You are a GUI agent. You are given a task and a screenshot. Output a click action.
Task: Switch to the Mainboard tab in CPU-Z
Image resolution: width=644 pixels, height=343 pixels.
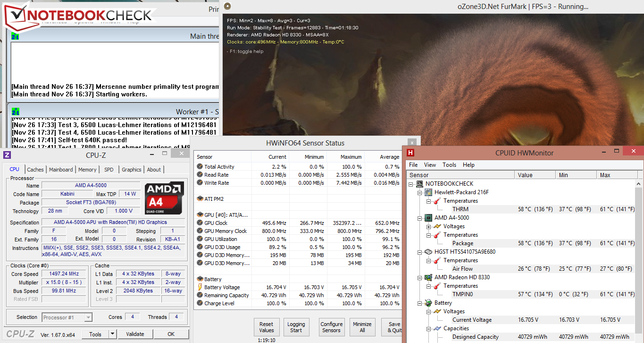[x=61, y=170]
